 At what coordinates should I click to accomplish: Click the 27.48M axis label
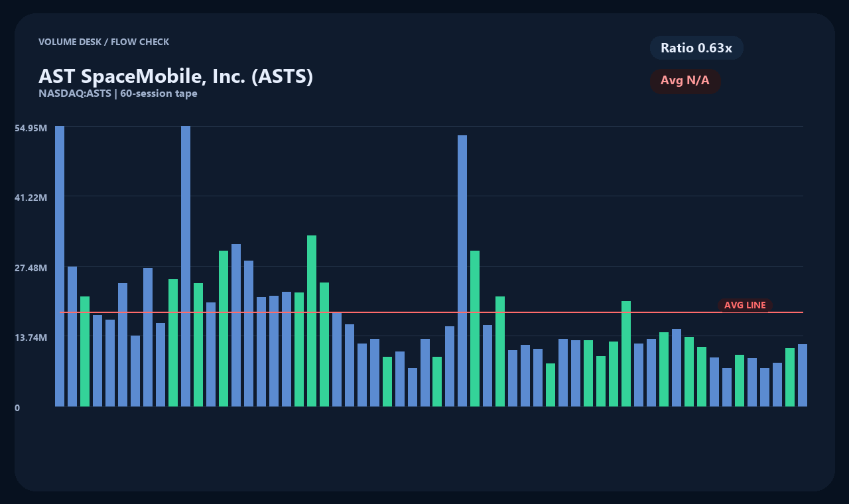[31, 268]
